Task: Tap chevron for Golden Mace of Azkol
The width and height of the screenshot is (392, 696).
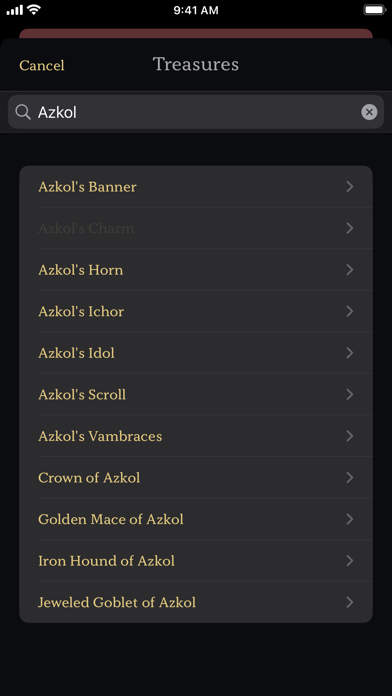Action: click(350, 519)
